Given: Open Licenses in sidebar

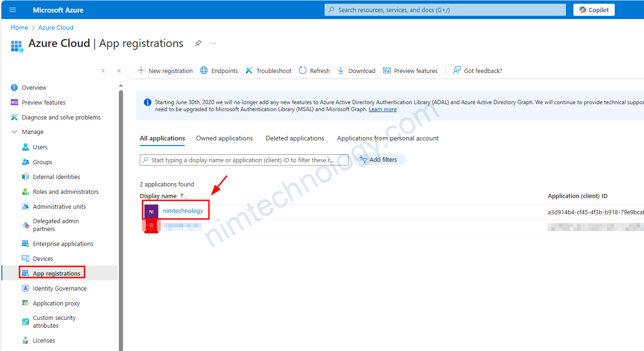Looking at the screenshot, I should (x=44, y=340).
